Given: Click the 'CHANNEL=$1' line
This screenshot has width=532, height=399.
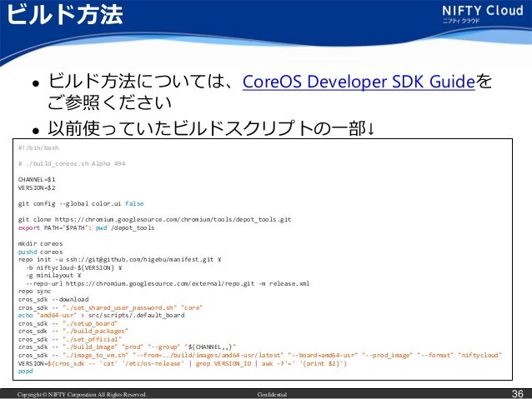Looking at the screenshot, I should tap(37, 179).
